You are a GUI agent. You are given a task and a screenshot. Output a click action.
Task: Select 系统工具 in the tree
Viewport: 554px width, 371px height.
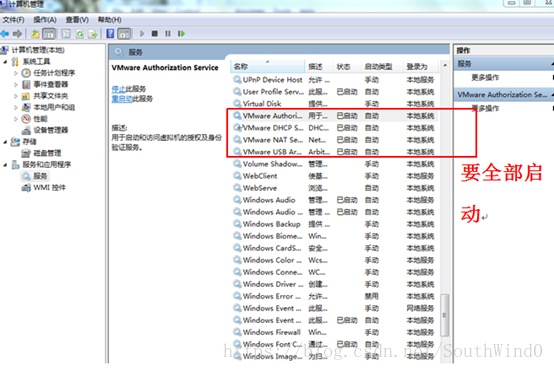(x=36, y=61)
